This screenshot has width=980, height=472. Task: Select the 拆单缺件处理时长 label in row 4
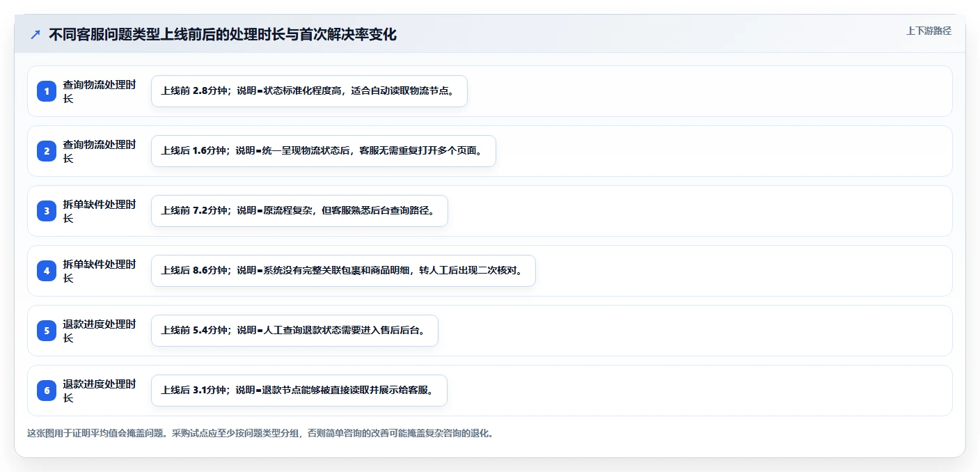100,271
